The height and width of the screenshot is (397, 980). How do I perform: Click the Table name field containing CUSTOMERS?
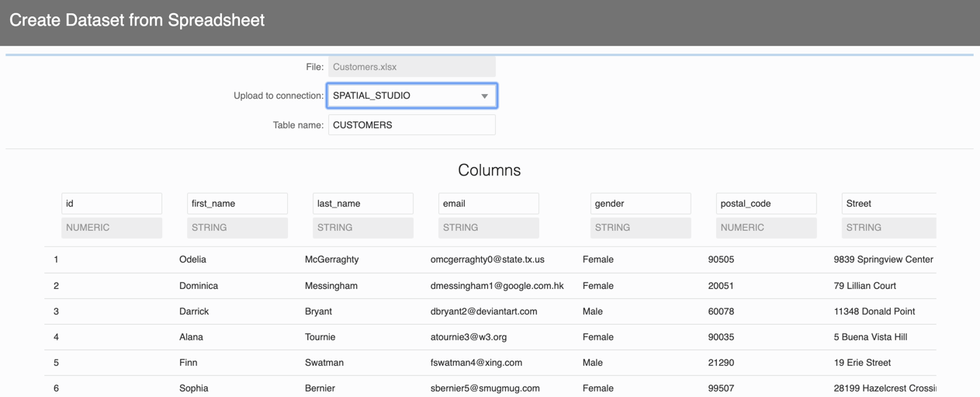pos(411,125)
